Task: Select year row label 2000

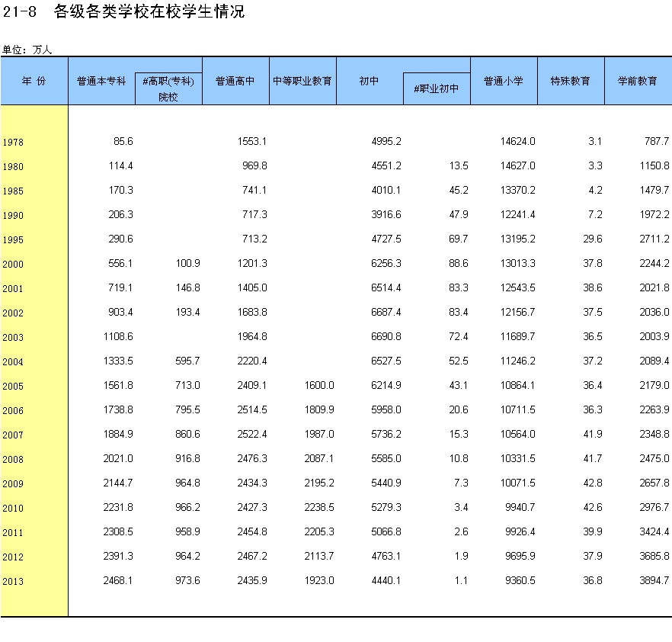Action: 13,264
